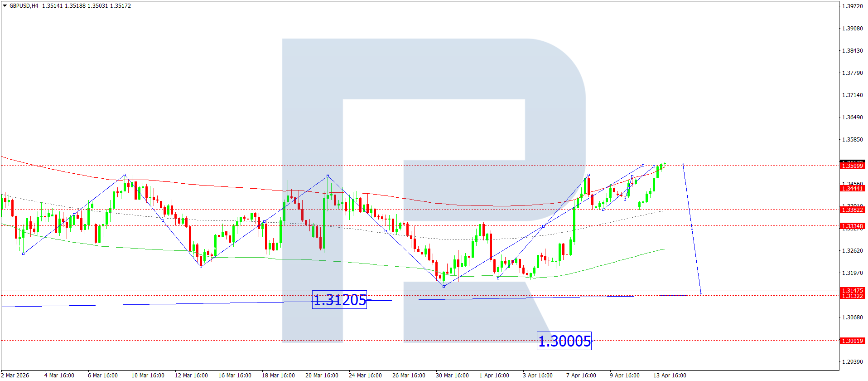Click the 1.39720 price axis label
This screenshot has height=381, width=868.
(852, 6)
